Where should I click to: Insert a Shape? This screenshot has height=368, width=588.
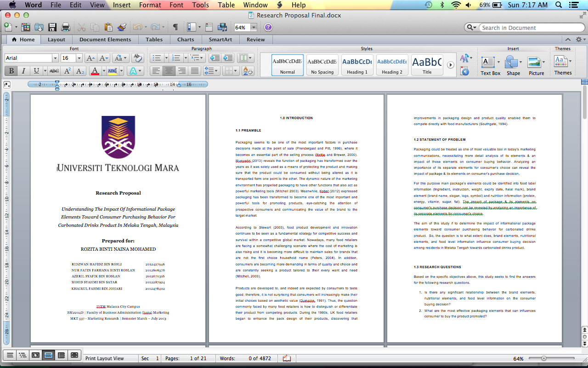[513, 65]
